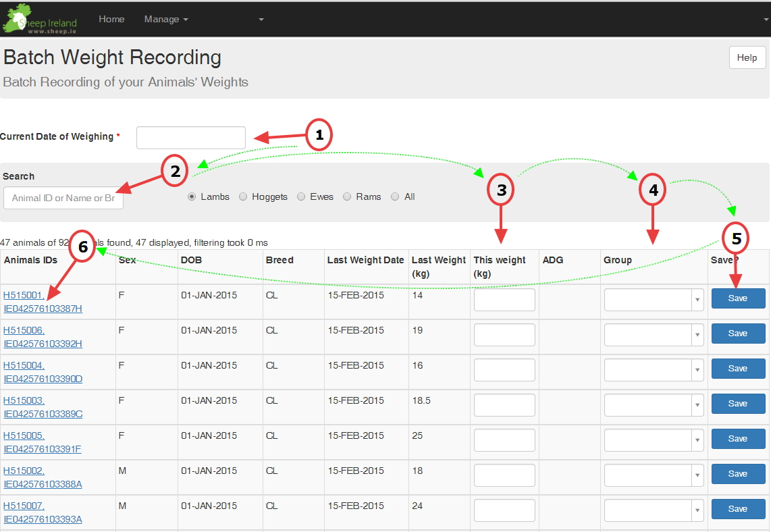Select the Hoggets radio button
Viewport: 771px width, 532px height.
pos(243,196)
